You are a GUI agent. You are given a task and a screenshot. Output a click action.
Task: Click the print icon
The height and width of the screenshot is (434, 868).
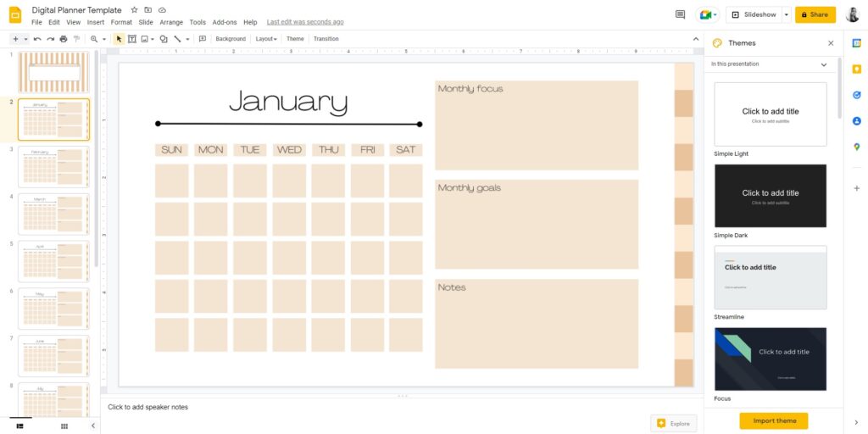[x=64, y=39]
